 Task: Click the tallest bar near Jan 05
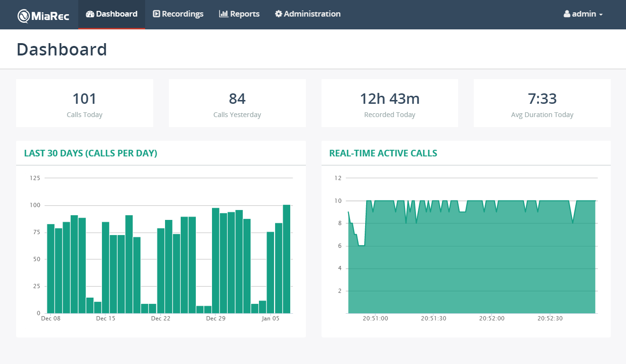tap(286, 258)
